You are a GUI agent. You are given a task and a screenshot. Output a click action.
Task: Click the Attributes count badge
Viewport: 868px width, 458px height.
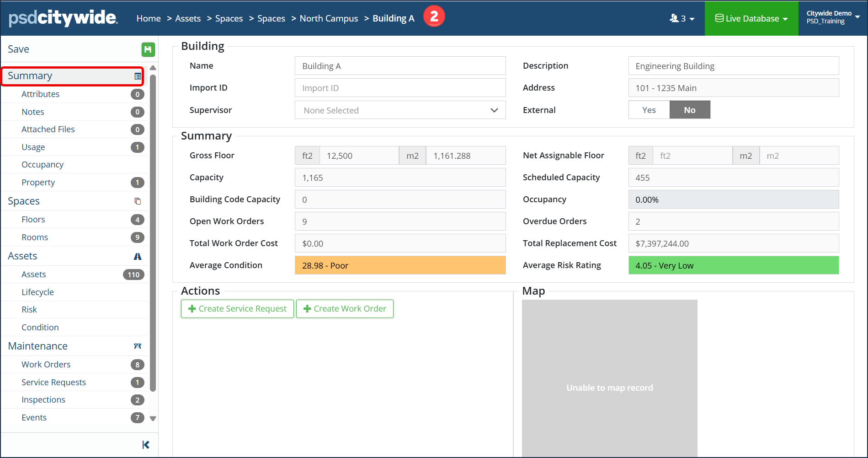coord(138,94)
